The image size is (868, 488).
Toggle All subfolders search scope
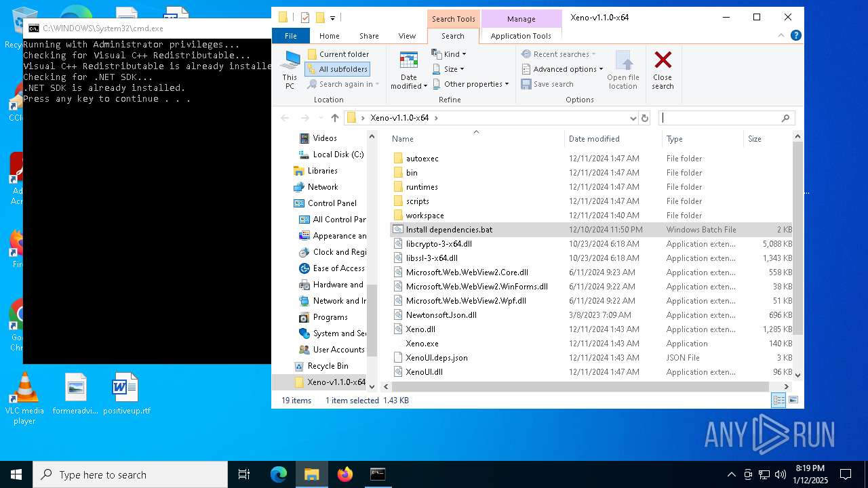pos(337,69)
